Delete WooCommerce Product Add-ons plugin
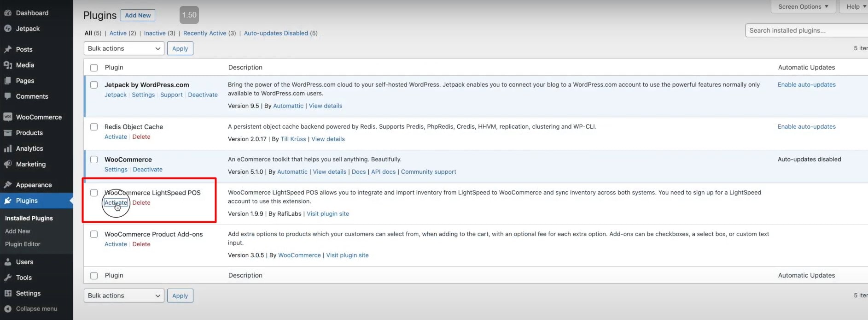This screenshot has height=320, width=868. (x=141, y=244)
